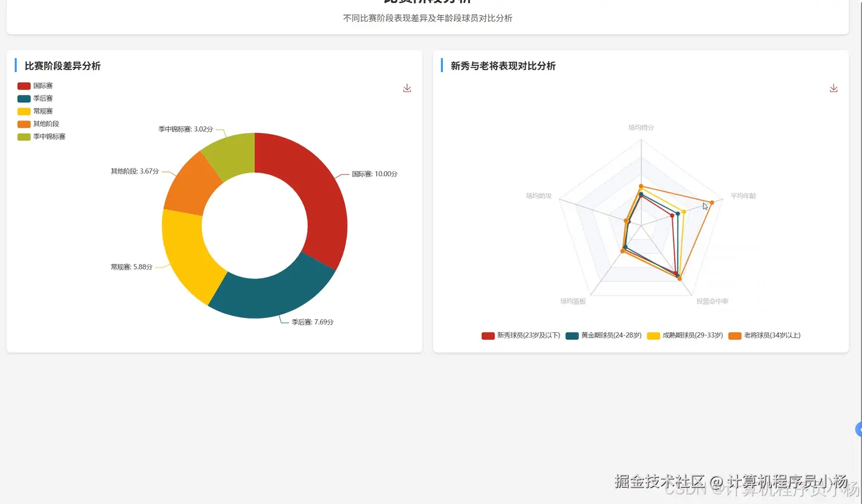Toggle 季后赛 series in pie legend
Image resolution: width=862 pixels, height=504 pixels.
[35, 99]
